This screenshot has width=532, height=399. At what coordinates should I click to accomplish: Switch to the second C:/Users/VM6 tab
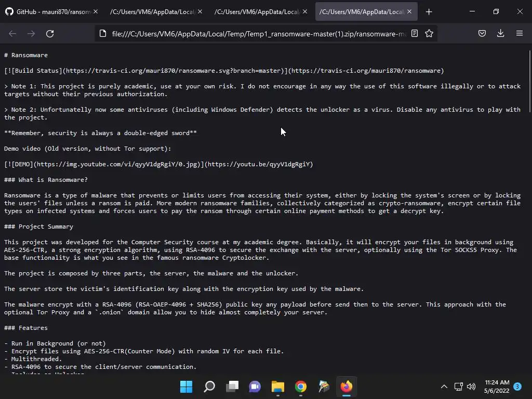(x=156, y=11)
